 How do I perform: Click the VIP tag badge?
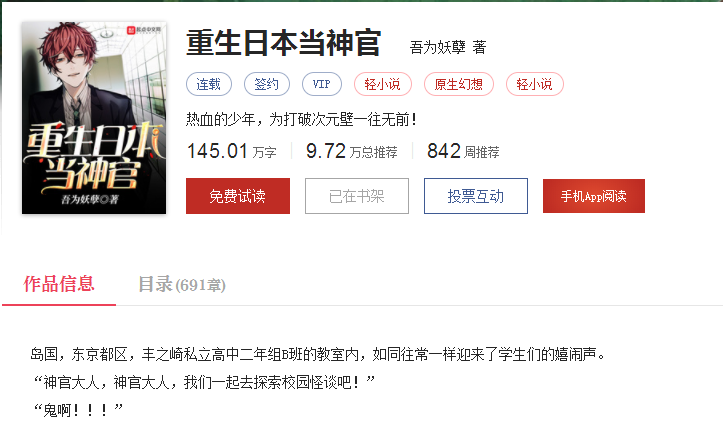[322, 84]
